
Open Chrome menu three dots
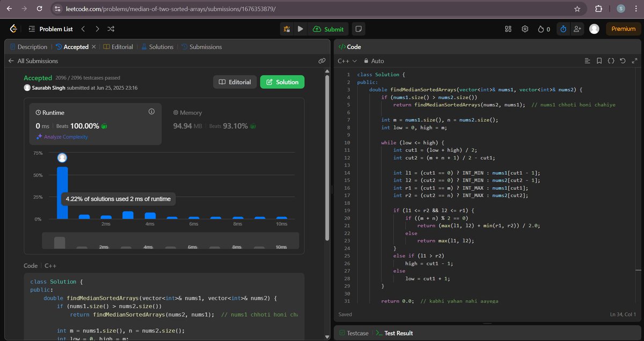636,9
